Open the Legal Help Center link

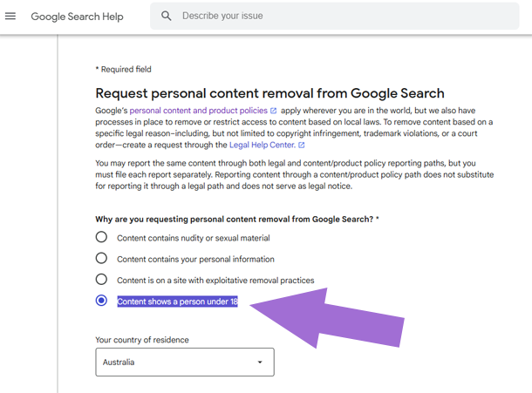pos(262,145)
